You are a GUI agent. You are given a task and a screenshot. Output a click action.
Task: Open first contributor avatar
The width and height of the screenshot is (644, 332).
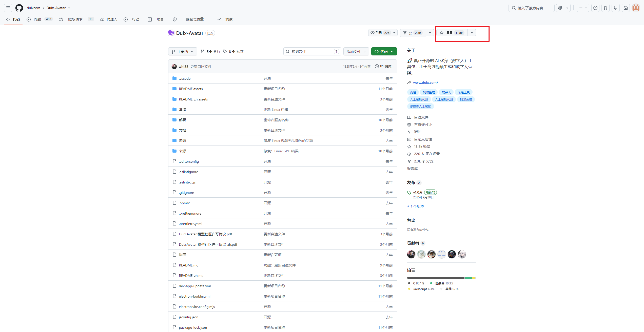click(411, 254)
